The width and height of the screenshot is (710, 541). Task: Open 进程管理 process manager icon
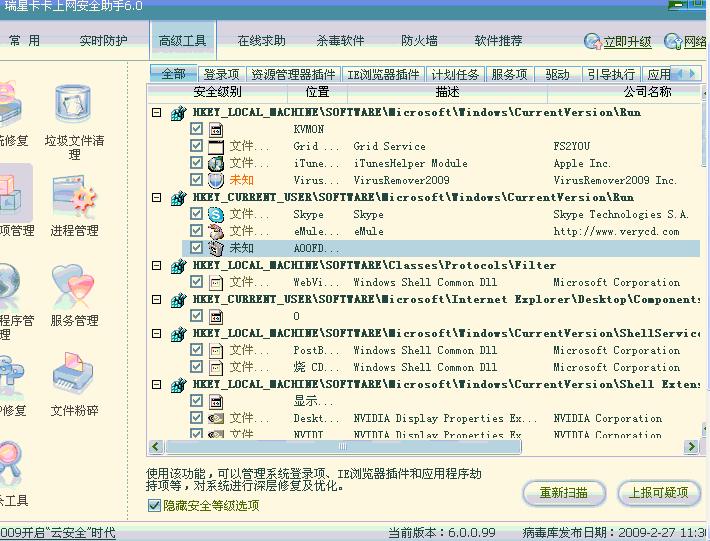coord(74,206)
